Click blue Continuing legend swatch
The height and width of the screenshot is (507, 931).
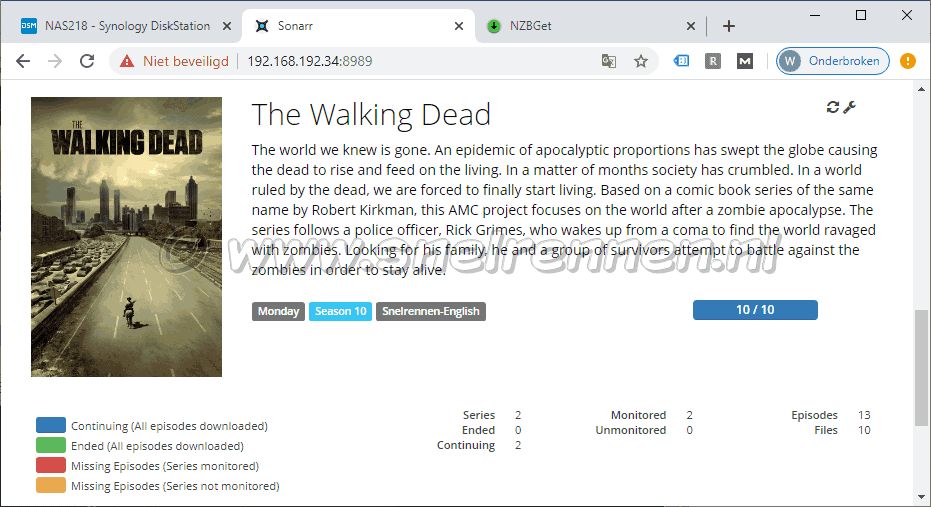point(50,425)
